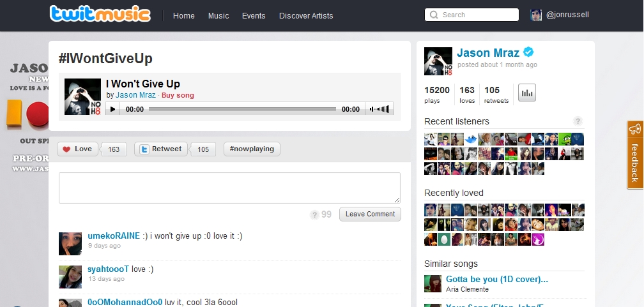Screen dimensions: 644x307
Task: Click first avatar in Recent listeners
Action: point(431,139)
